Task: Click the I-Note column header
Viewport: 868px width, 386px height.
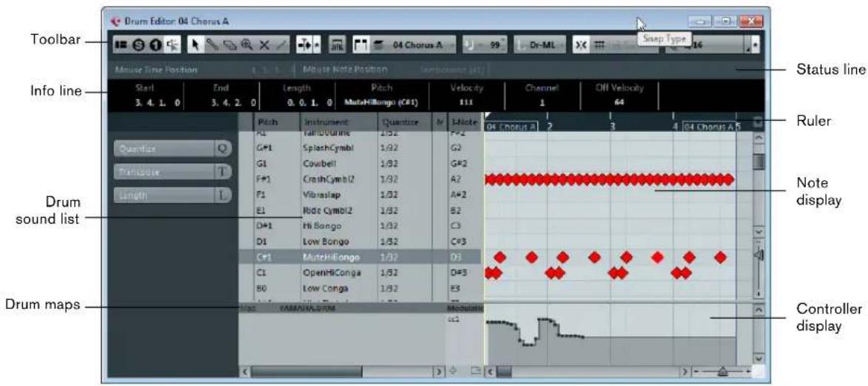Action: (x=465, y=122)
